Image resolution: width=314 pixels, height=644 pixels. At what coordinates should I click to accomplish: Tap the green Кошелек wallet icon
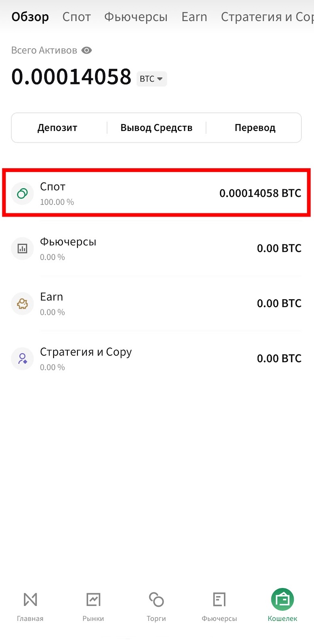pos(282,599)
